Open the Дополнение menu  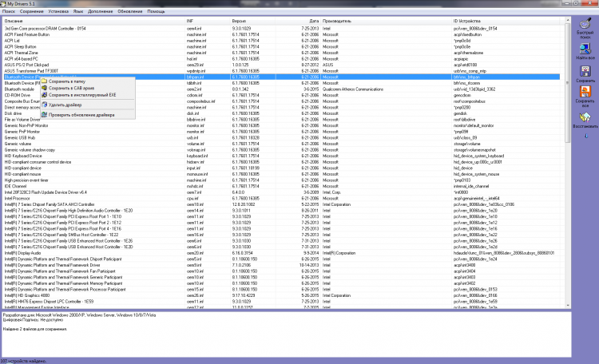(101, 11)
